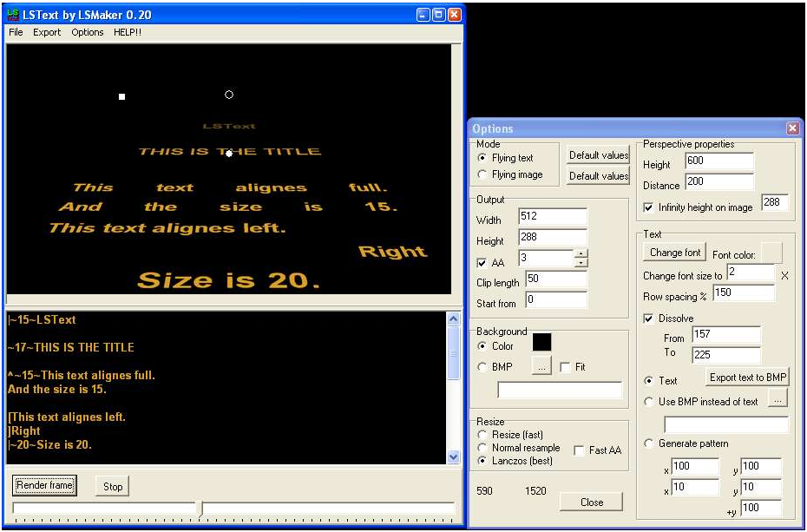Screen dimensions: 807x532
Task: Select Use BMP instead of text
Action: 648,402
